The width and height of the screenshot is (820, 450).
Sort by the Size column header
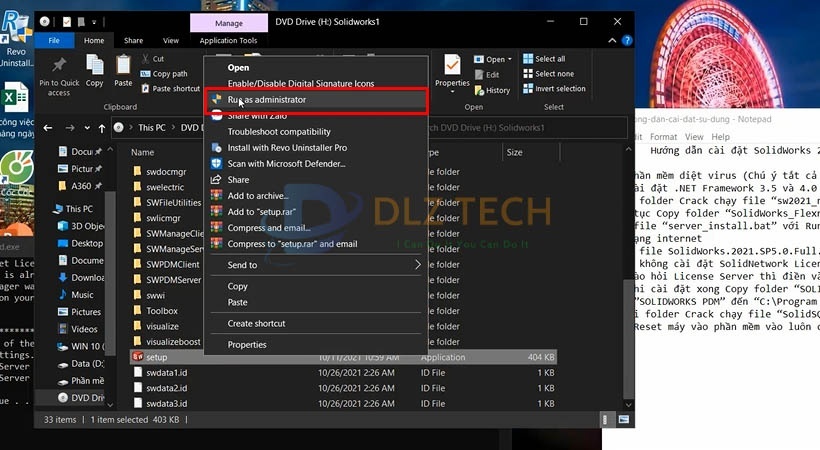pos(514,152)
